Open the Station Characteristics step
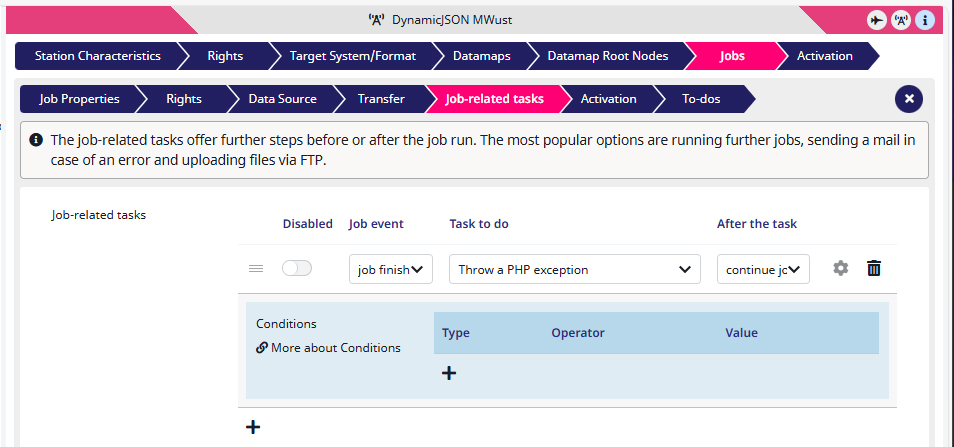Screen dimensions: 954x447 click(97, 56)
